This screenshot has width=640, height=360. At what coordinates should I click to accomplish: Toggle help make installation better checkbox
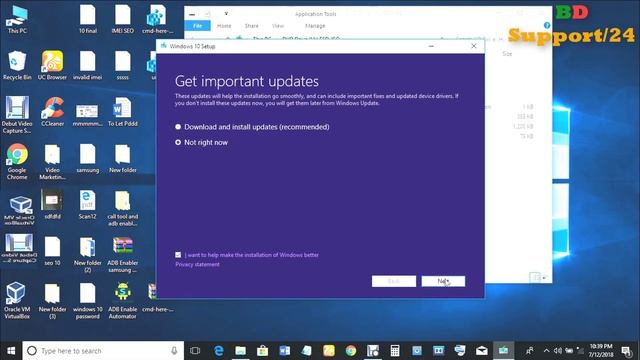coord(178,255)
